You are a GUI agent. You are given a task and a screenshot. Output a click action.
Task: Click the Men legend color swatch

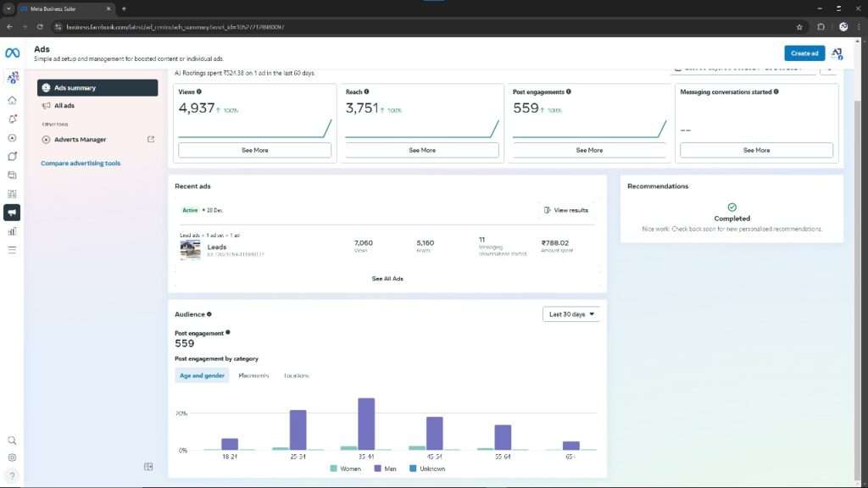tap(377, 469)
